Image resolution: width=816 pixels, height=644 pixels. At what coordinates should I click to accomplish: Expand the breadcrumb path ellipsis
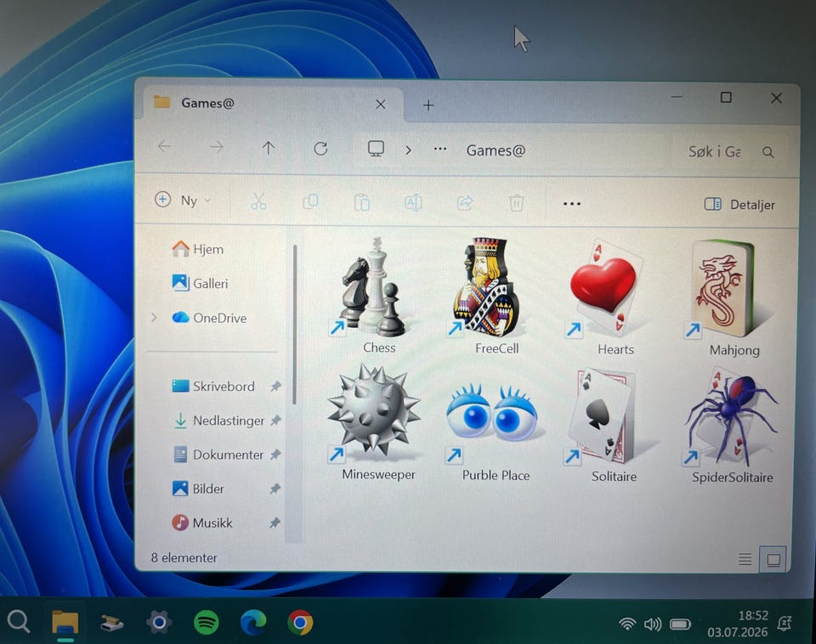pos(440,150)
